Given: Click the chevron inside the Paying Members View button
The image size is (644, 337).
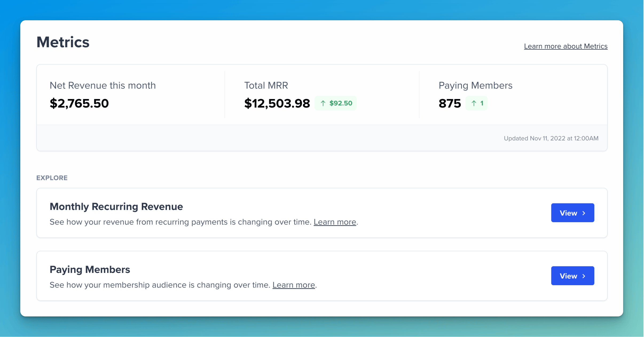Looking at the screenshot, I should [584, 276].
